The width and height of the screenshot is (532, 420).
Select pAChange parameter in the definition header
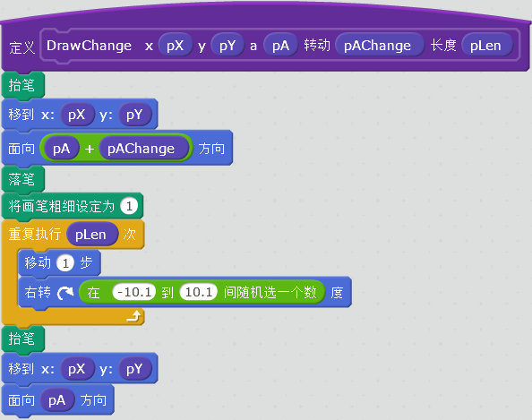pyautogui.click(x=380, y=46)
